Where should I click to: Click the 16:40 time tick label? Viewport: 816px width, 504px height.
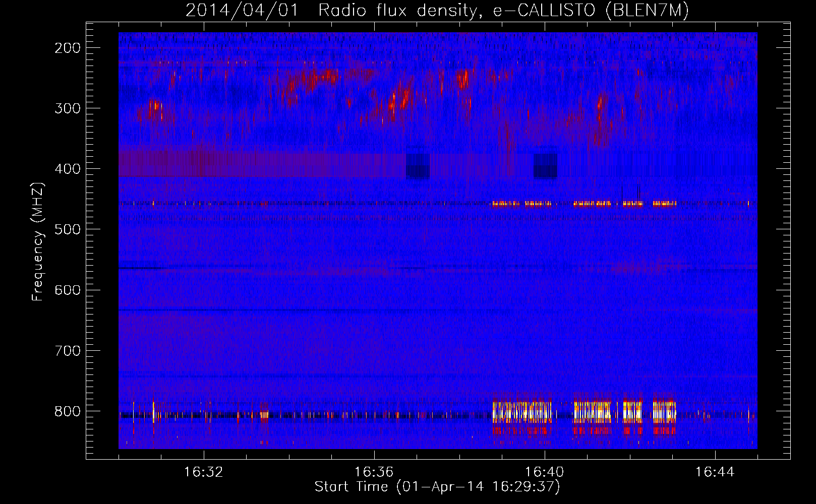pos(545,472)
